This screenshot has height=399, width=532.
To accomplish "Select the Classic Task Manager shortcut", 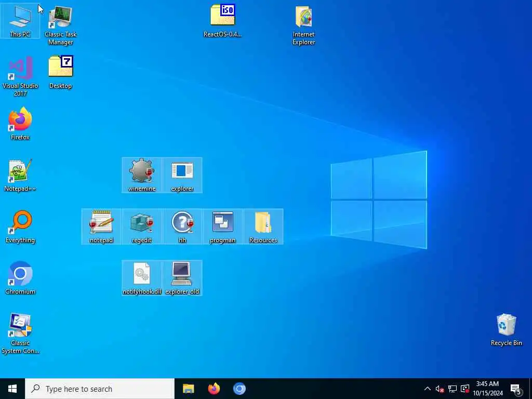I will click(x=60, y=25).
